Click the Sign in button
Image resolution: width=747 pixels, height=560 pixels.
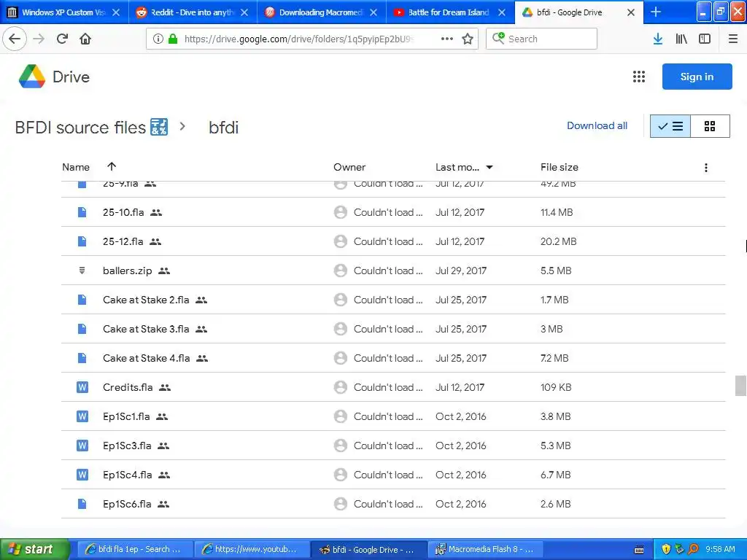697,77
